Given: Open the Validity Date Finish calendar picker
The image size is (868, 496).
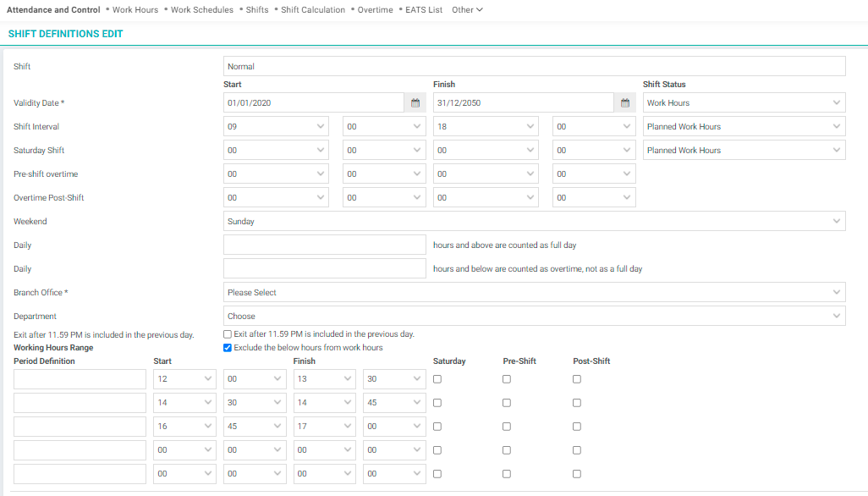Looking at the screenshot, I should pos(625,103).
